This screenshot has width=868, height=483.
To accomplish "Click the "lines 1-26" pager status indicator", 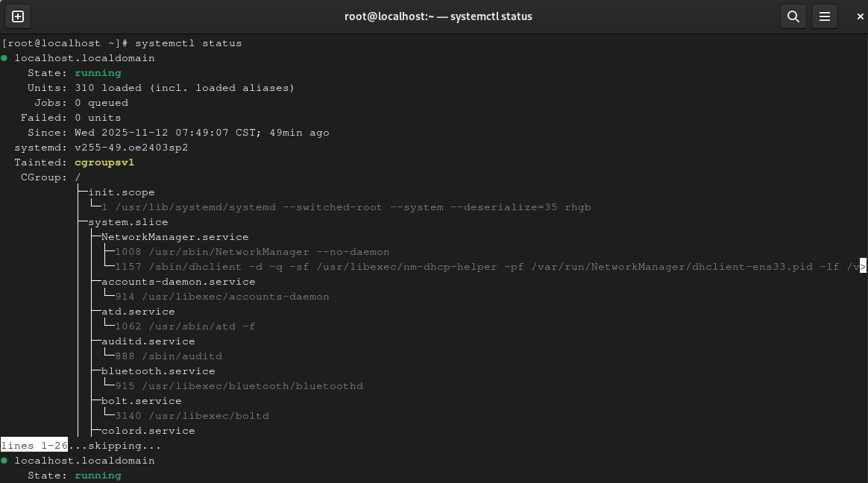I will tap(34, 446).
